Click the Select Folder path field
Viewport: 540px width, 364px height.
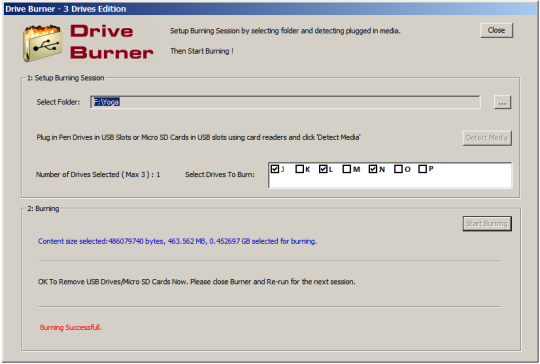285,102
